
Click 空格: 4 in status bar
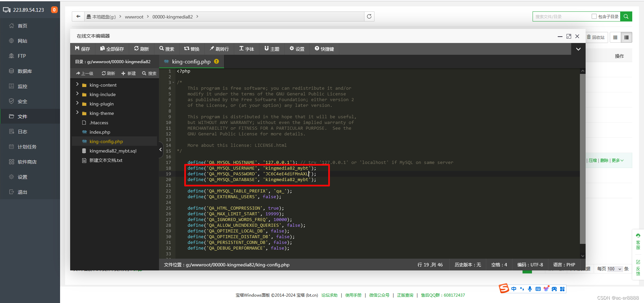pos(499,265)
